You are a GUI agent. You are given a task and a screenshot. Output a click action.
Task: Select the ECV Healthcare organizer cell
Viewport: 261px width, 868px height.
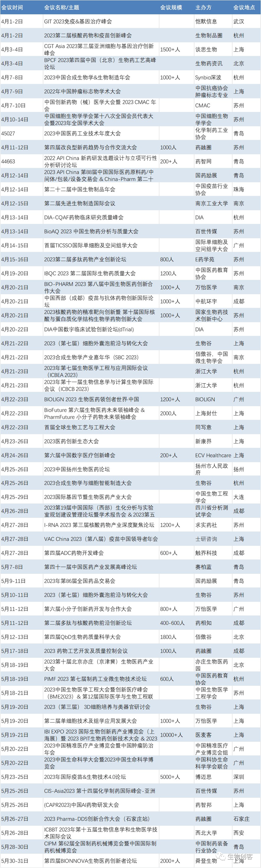click(213, 455)
